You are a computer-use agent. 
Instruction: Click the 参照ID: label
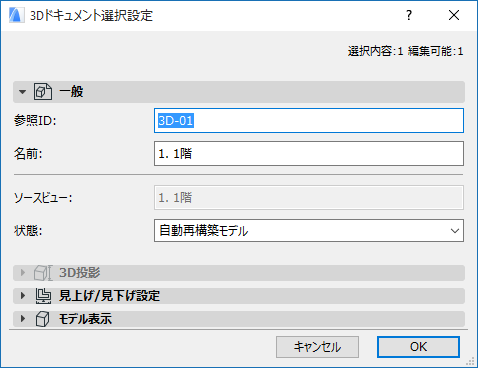point(35,121)
